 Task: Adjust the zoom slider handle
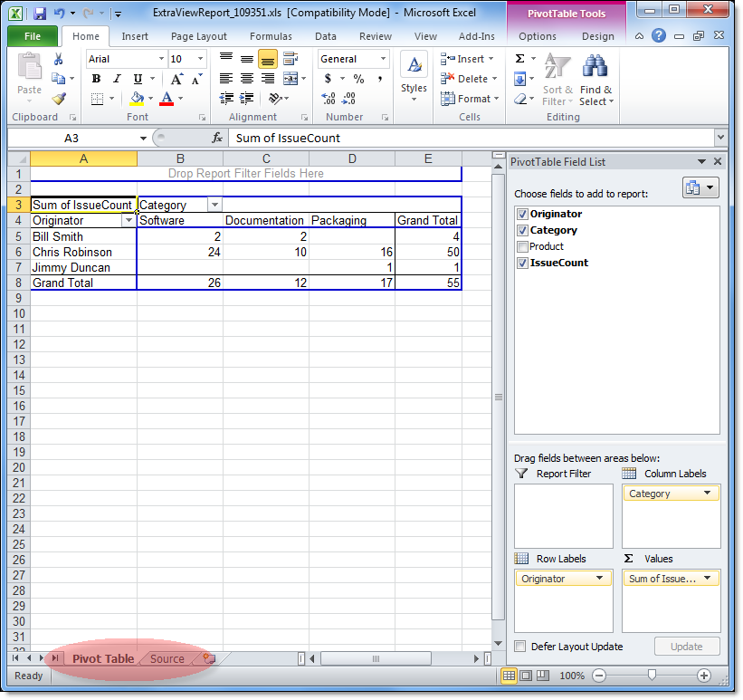pos(652,676)
